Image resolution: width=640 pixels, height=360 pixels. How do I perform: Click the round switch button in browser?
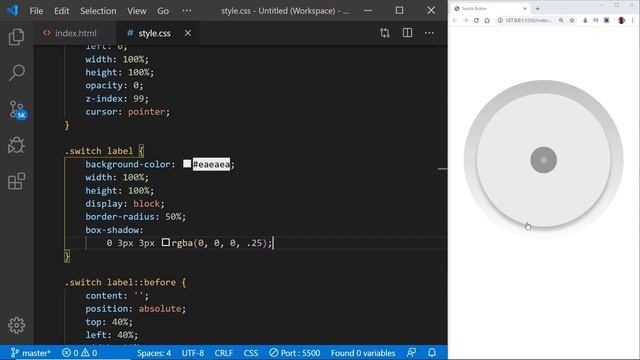[543, 160]
